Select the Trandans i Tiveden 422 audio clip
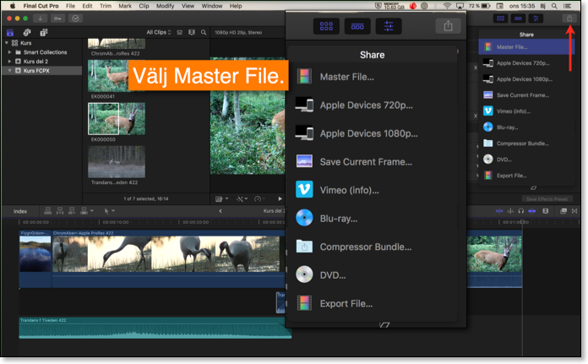Viewport: 588px width, 364px height. click(x=155, y=328)
